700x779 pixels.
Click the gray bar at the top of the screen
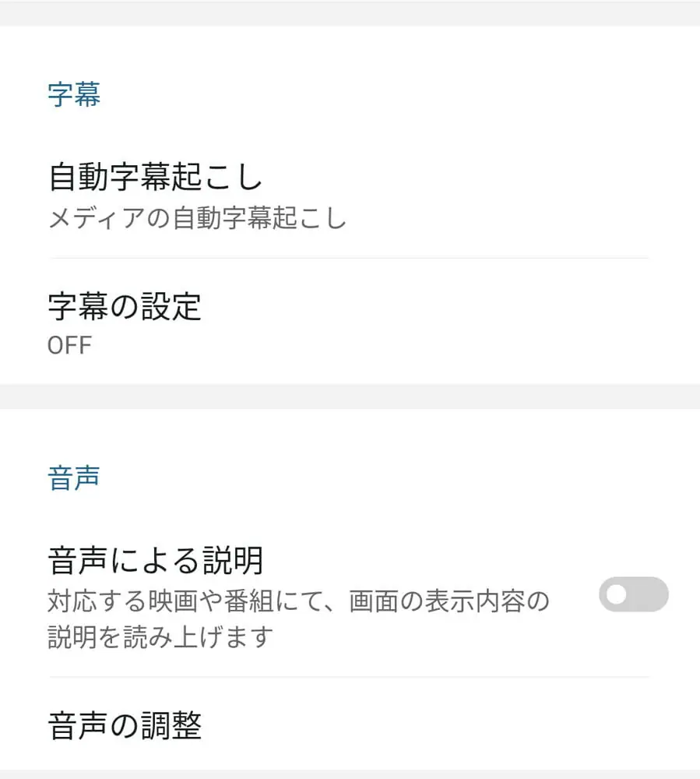tap(350, 12)
